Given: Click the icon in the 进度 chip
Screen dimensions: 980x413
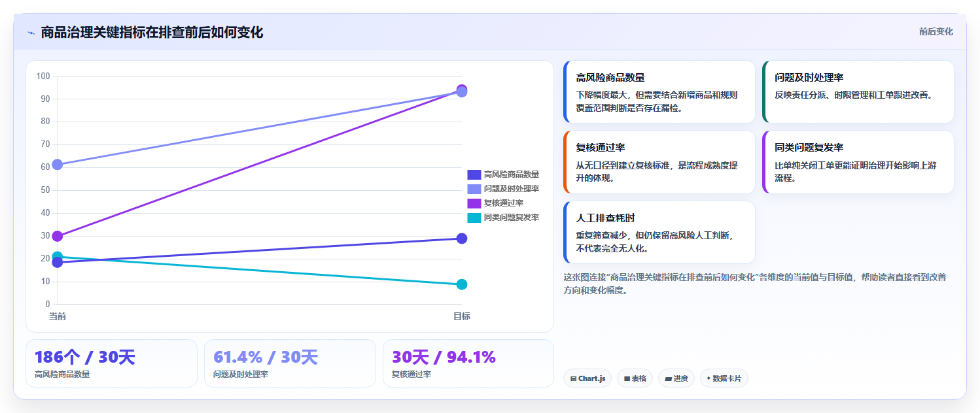Looking at the screenshot, I should pyautogui.click(x=668, y=378).
